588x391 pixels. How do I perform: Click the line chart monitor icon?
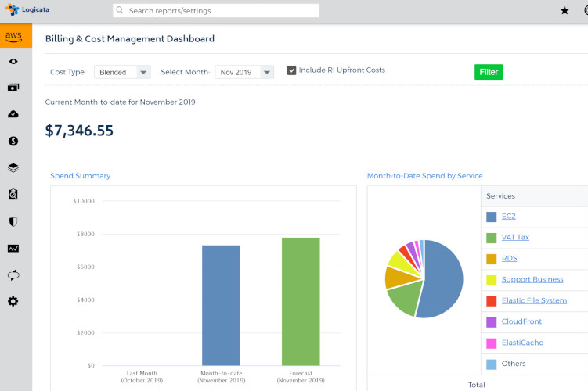(x=13, y=249)
